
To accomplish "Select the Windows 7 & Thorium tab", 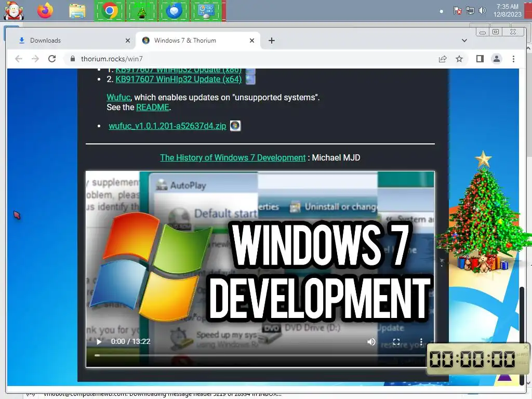I will click(198, 41).
